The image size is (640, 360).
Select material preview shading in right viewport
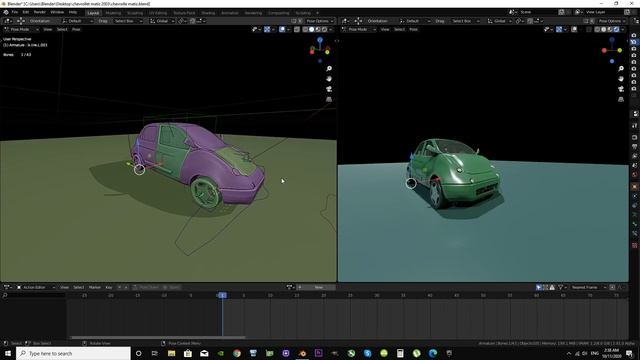tap(610, 29)
